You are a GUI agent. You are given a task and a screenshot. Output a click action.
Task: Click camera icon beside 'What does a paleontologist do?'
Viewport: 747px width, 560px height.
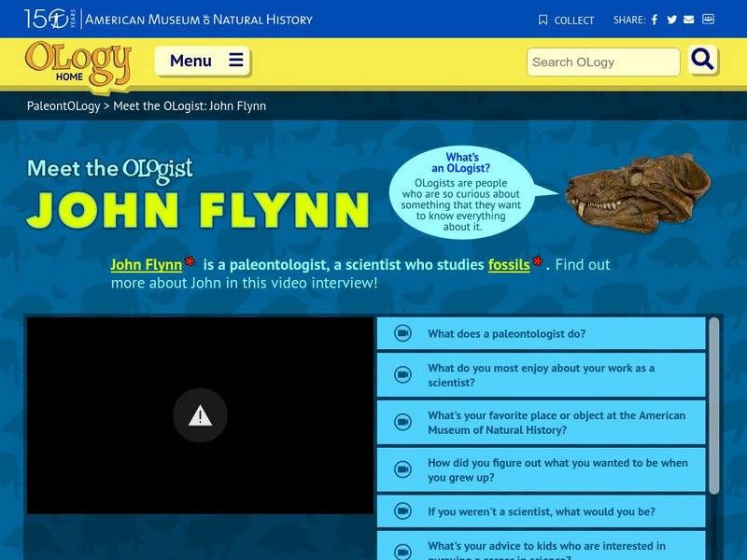[402, 333]
